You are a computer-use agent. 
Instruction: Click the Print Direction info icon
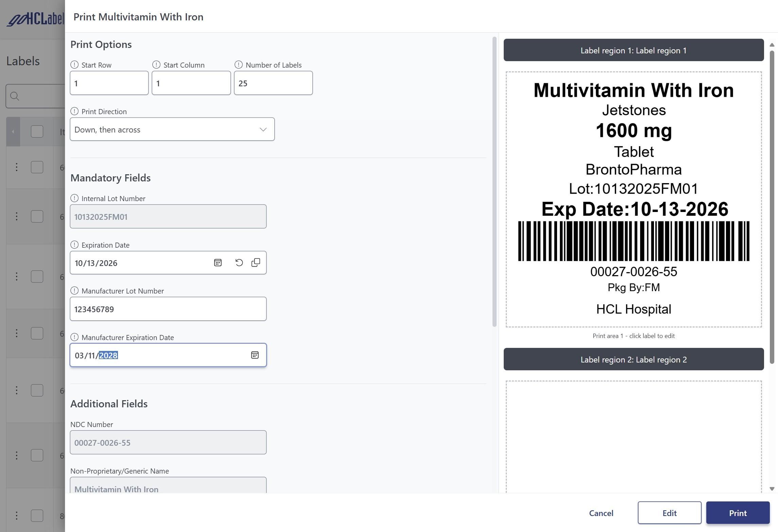click(74, 111)
